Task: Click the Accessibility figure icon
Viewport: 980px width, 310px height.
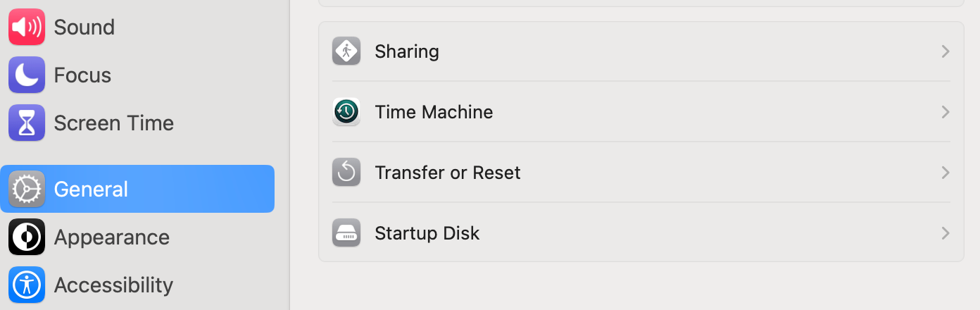Action: coord(27,285)
